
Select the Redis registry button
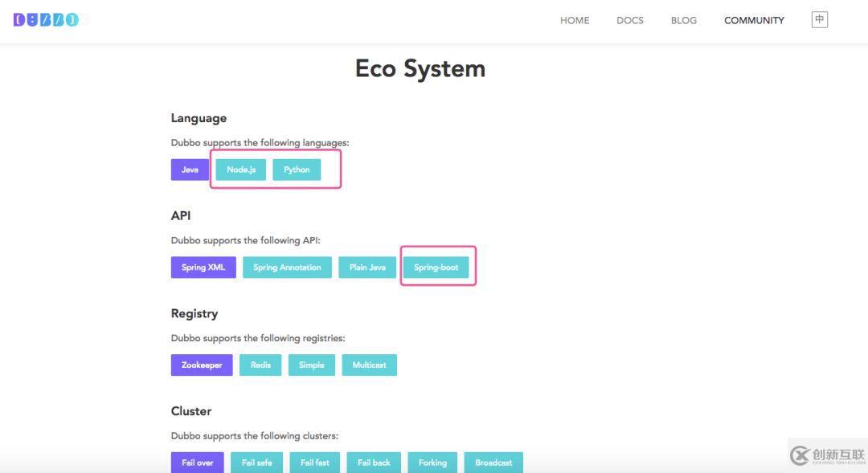[260, 365]
